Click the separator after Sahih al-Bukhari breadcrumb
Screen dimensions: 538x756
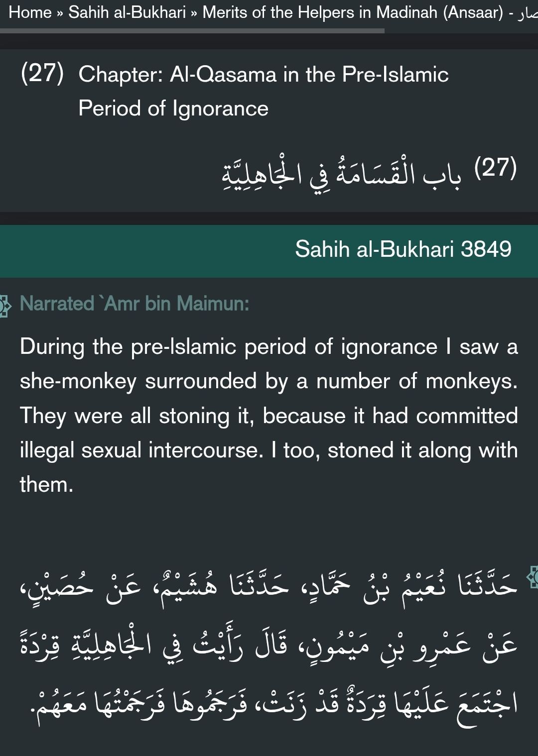[x=194, y=12]
